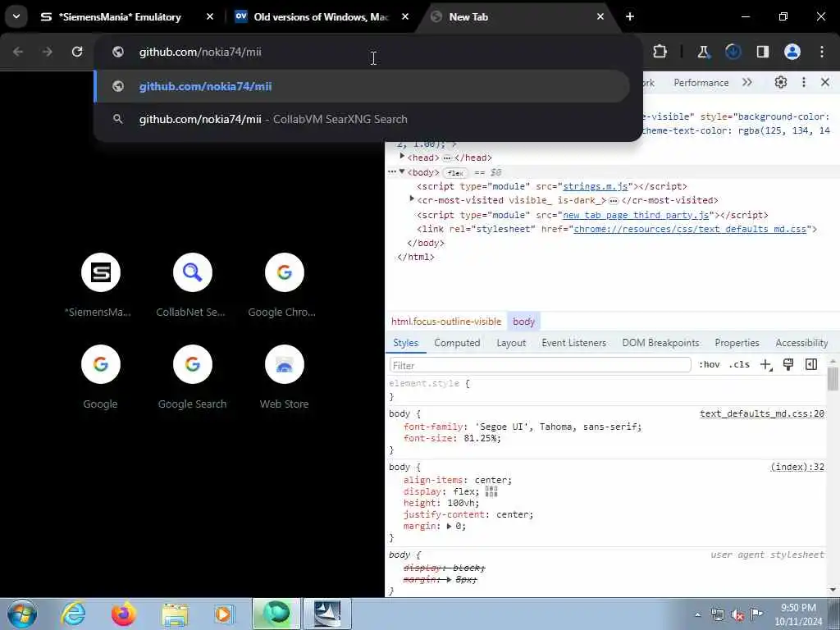The image size is (840, 630).
Task: Close the New Tab tab
Action: coord(600,16)
